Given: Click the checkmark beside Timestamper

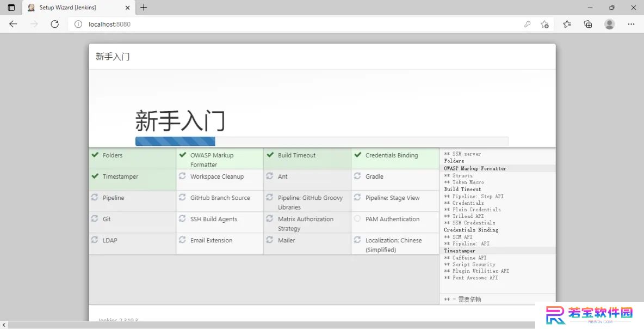Looking at the screenshot, I should click(x=95, y=176).
